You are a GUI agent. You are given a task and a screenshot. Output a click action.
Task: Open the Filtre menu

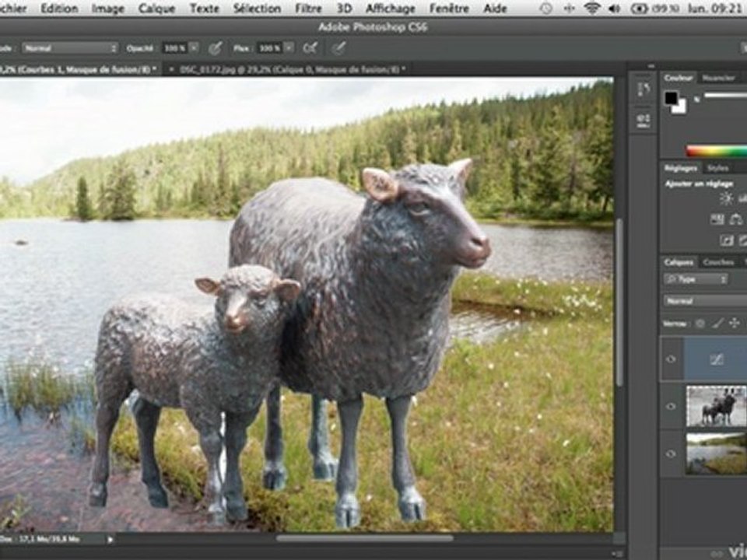308,9
